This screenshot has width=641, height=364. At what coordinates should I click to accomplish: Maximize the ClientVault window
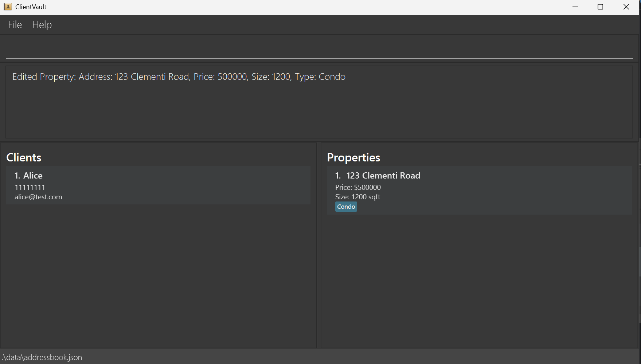tap(600, 7)
